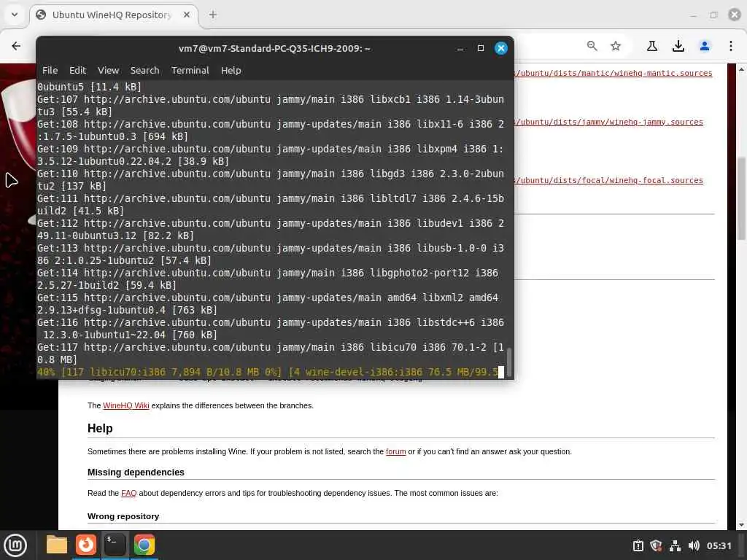Open Chrome three-dot menu

point(731,46)
